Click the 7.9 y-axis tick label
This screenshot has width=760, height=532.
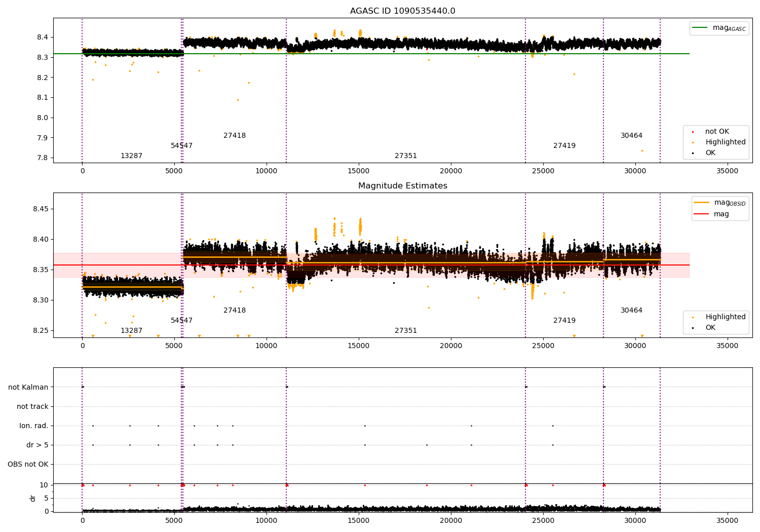tap(43, 138)
